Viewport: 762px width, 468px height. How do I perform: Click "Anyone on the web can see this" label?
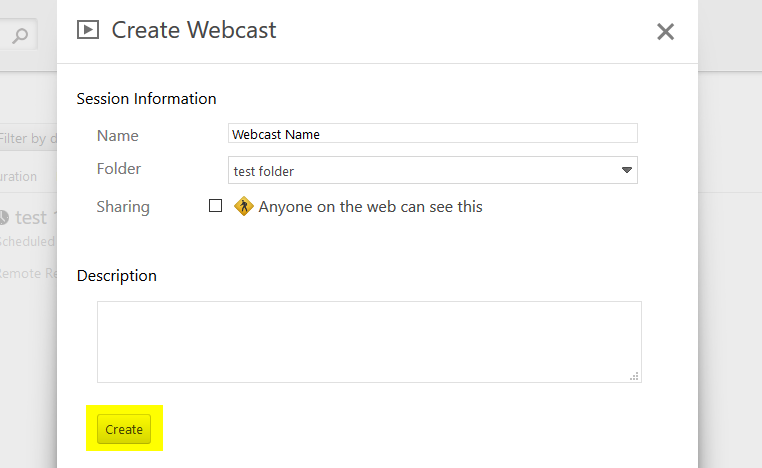(x=370, y=207)
